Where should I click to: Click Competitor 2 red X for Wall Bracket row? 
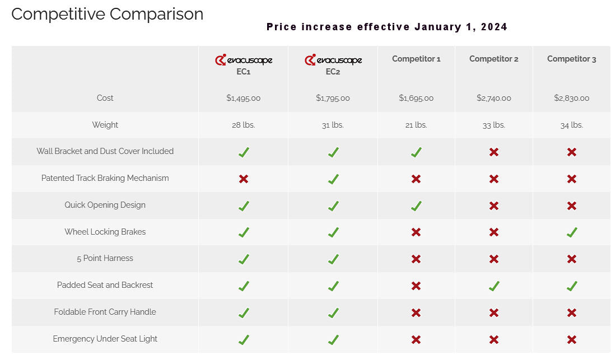click(x=493, y=152)
